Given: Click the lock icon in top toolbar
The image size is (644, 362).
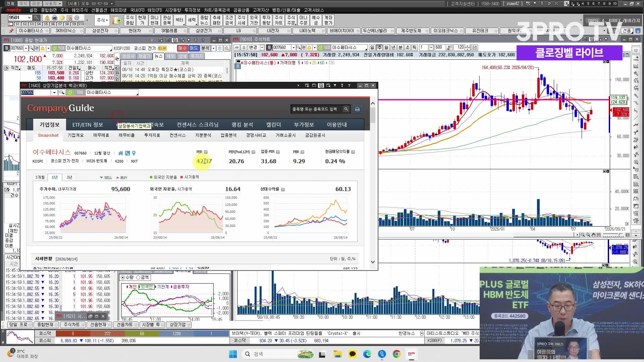Looking at the screenshot, I should [47, 18].
